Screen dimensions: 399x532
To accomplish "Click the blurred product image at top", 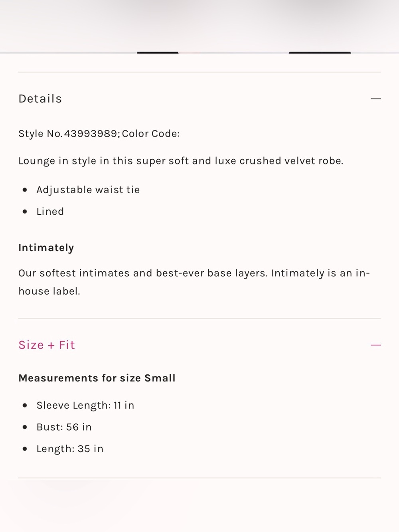I will [x=199, y=26].
